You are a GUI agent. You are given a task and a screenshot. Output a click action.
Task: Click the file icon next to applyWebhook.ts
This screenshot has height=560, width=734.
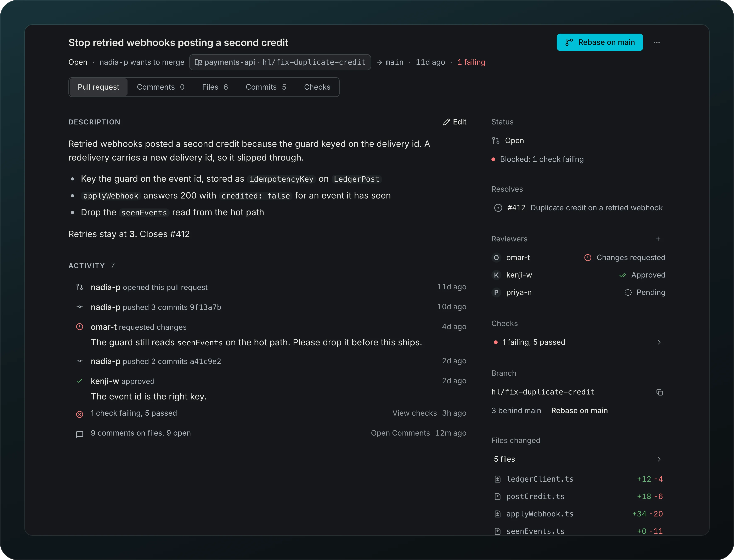click(497, 514)
